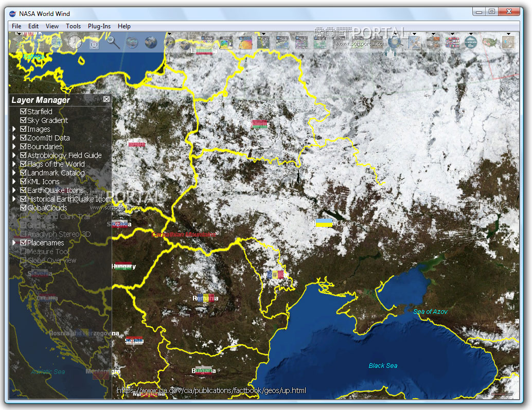The height and width of the screenshot is (410, 532).
Task: Expand the KML Icons node
Action: click(14, 182)
